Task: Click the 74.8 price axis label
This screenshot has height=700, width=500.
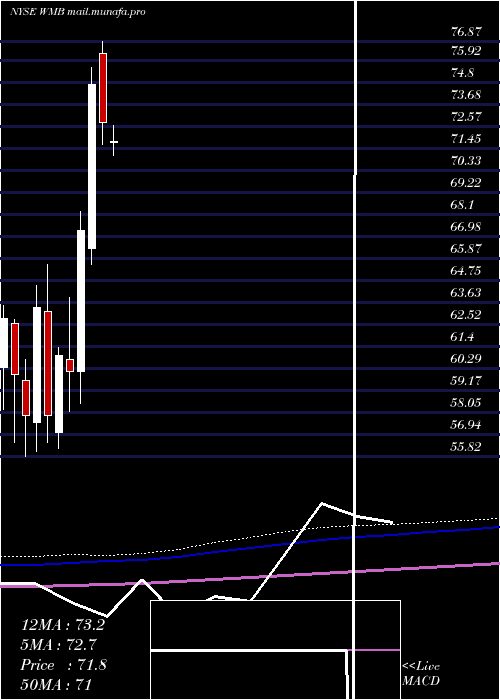Action: pos(462,73)
